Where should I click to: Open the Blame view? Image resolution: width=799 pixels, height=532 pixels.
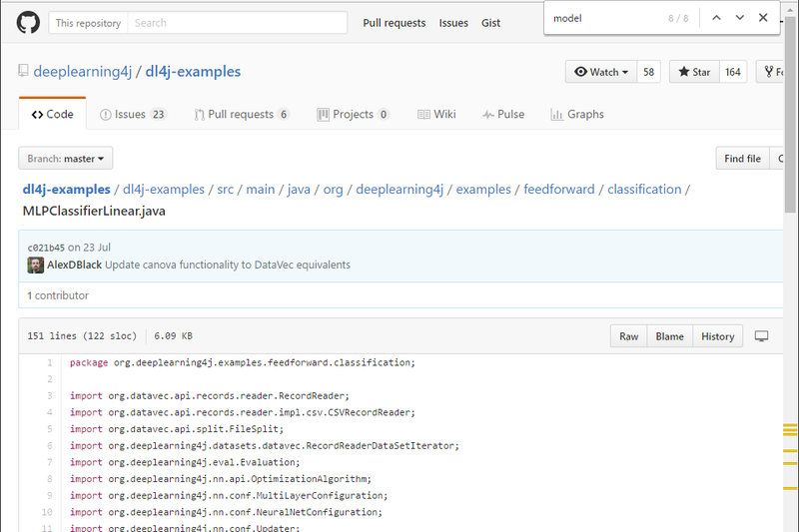669,336
